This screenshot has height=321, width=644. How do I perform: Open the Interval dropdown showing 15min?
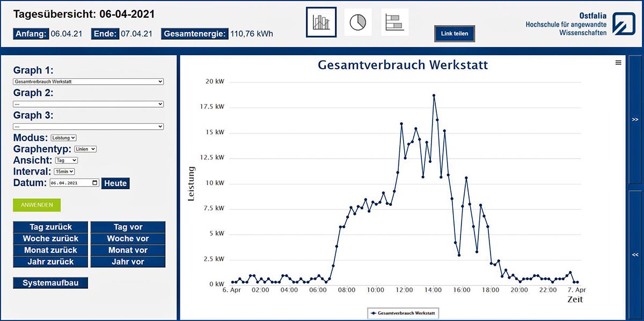coord(64,171)
